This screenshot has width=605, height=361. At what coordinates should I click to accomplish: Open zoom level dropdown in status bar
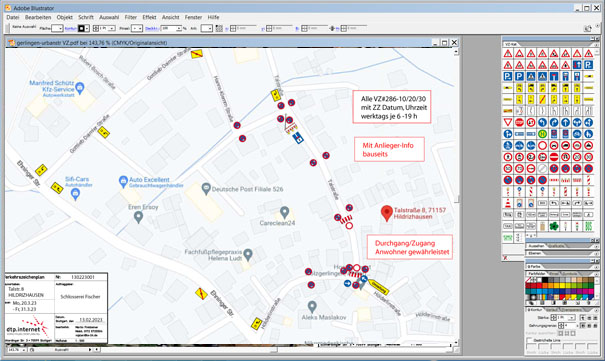pyautogui.click(x=24, y=350)
